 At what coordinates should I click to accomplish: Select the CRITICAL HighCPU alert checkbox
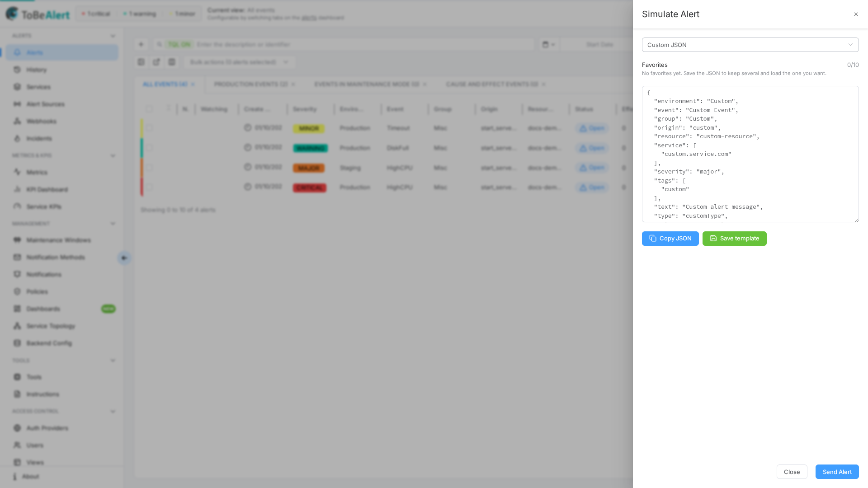[149, 187]
